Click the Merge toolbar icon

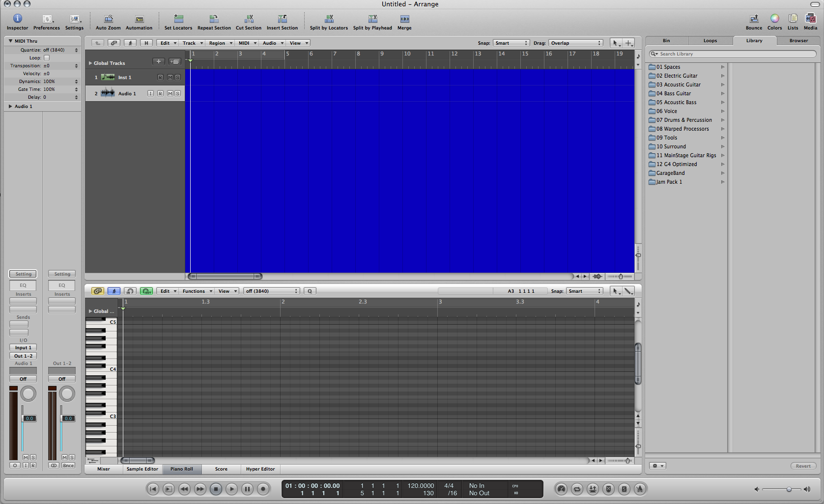[x=404, y=19]
